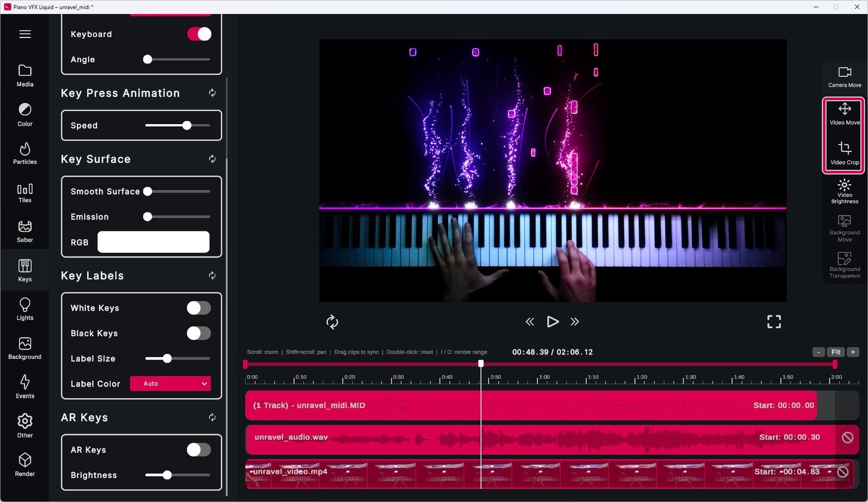Enable the AR Keys toggle
This screenshot has width=868, height=502.
pyautogui.click(x=199, y=449)
